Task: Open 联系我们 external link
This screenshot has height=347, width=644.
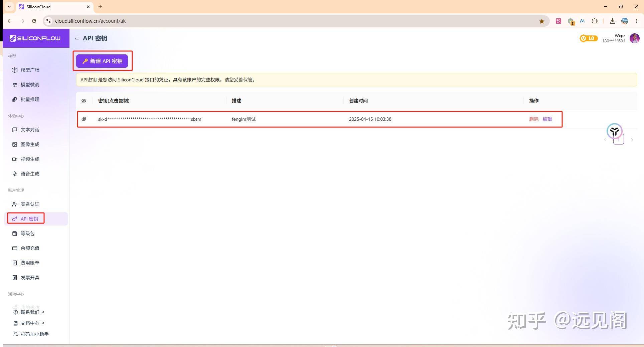Action: pyautogui.click(x=29, y=312)
